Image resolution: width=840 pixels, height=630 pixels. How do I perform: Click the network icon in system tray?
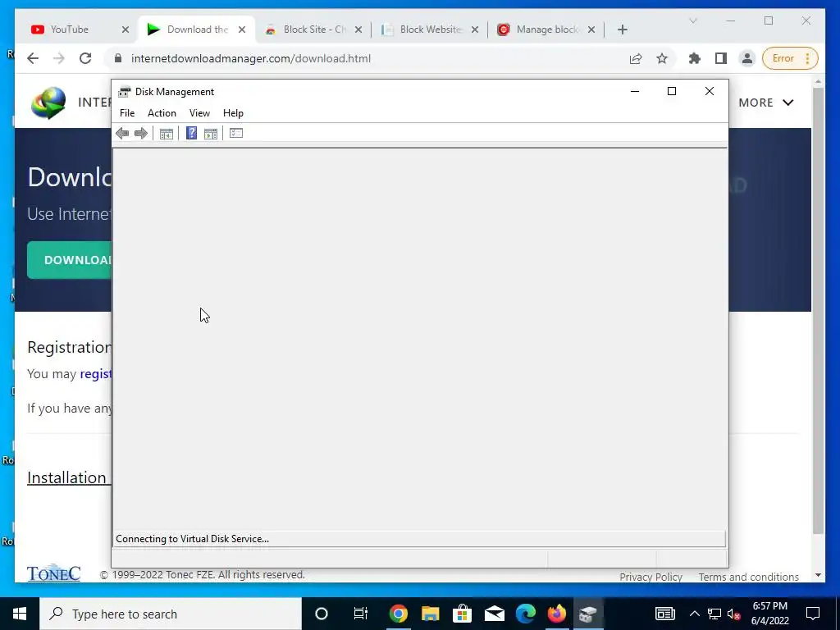714,614
